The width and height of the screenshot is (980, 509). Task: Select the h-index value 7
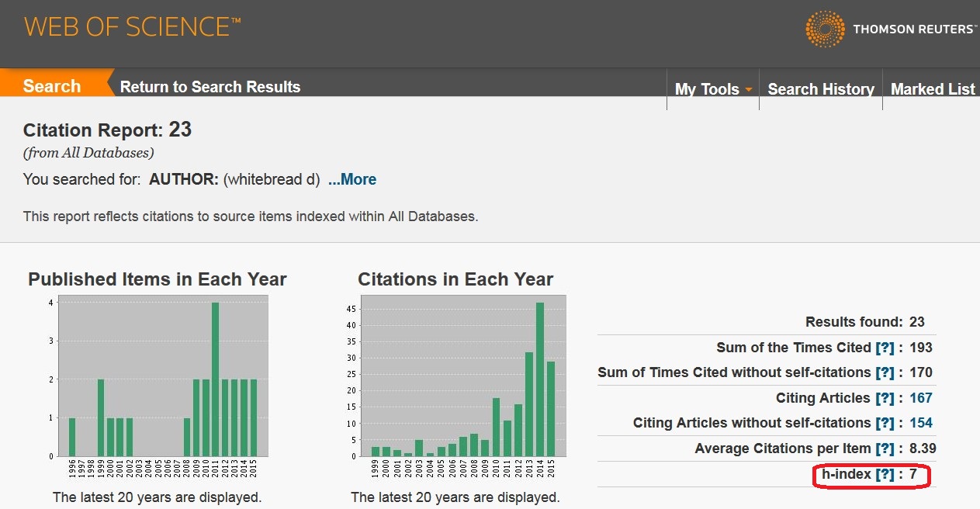(x=913, y=473)
